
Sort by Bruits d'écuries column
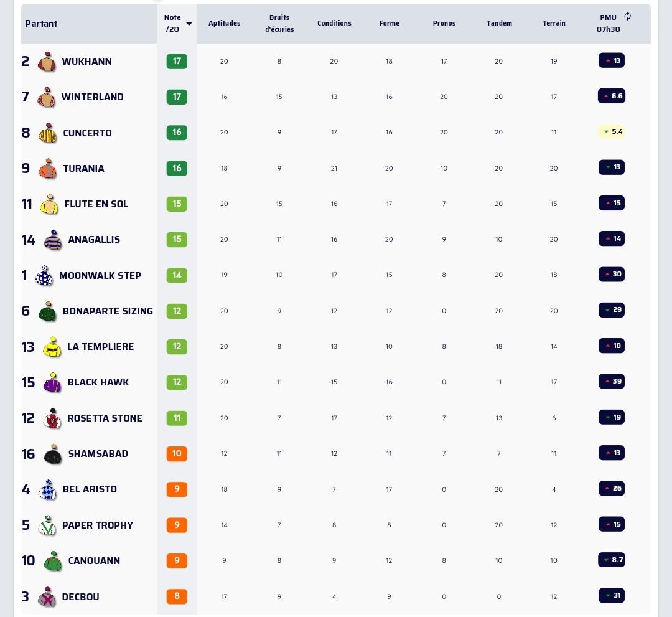pos(279,23)
